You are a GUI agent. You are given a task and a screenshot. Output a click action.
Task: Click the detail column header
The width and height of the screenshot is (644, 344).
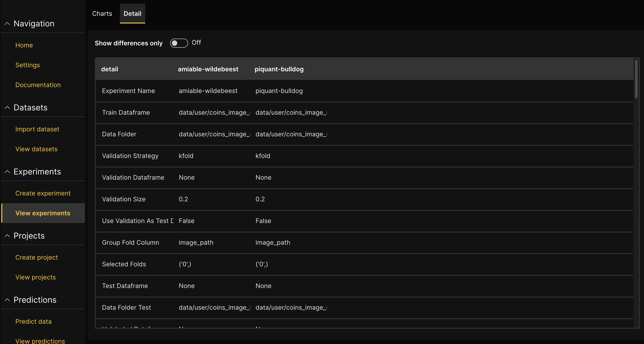tap(110, 69)
